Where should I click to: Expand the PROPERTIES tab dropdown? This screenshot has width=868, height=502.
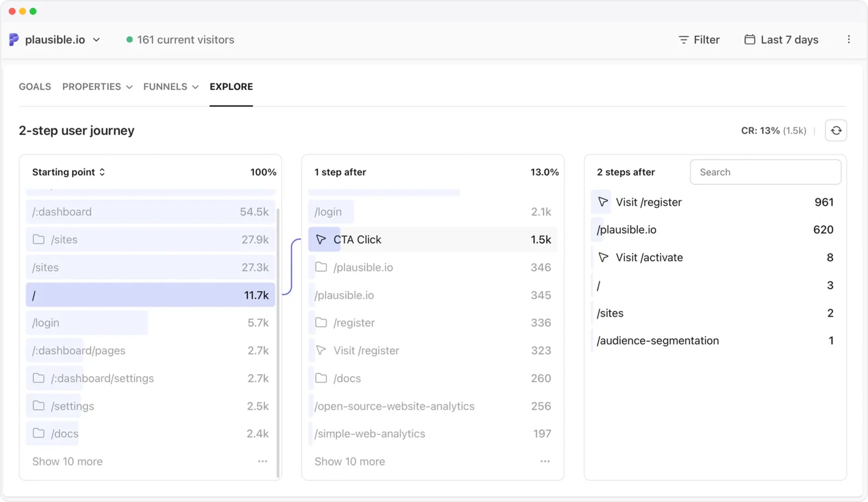(97, 87)
